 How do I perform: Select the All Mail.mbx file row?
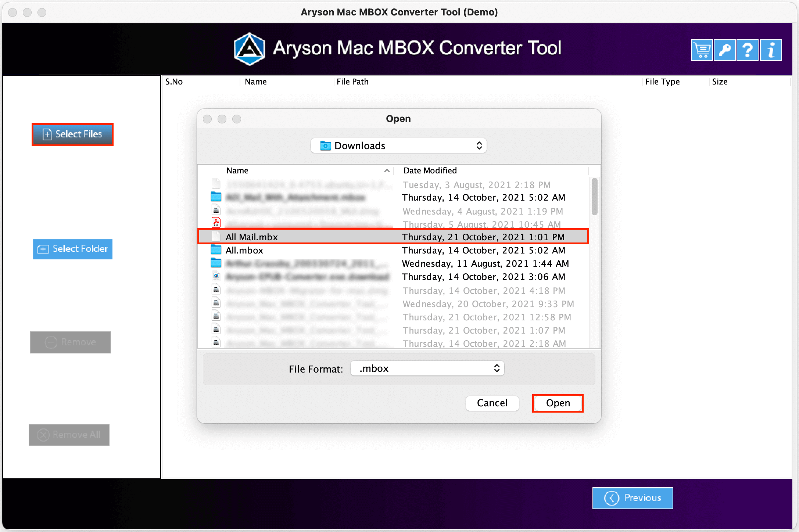393,237
